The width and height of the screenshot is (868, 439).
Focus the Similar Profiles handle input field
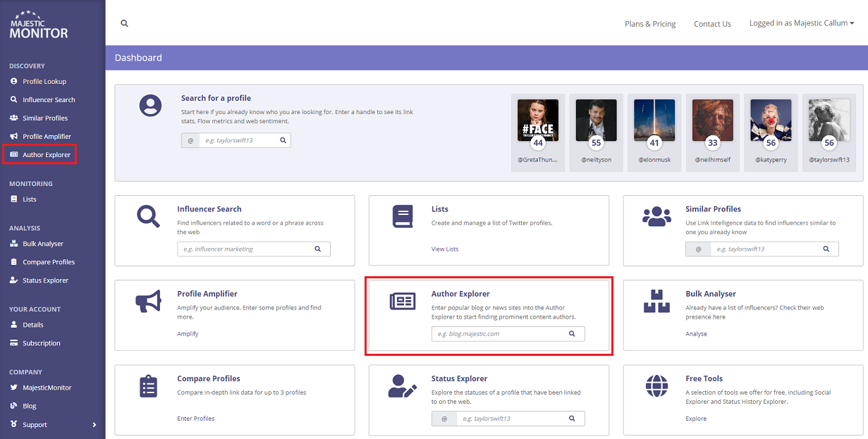(762, 249)
